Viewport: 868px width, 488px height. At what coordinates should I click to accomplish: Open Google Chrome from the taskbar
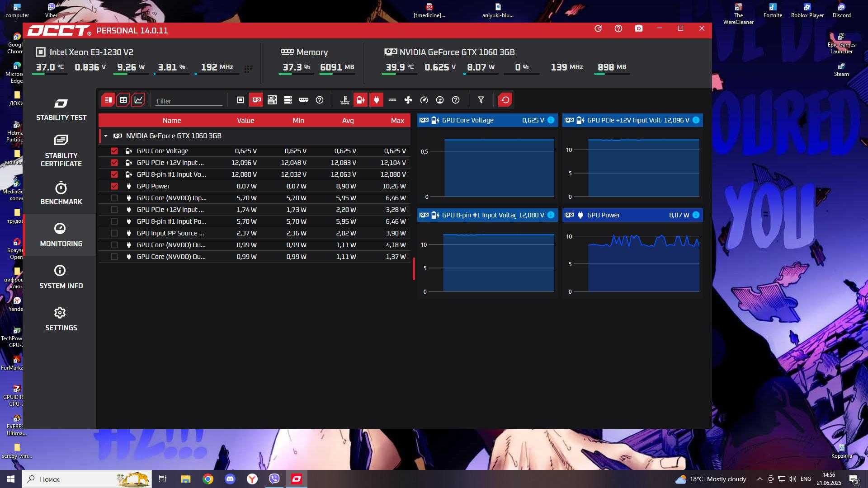(x=208, y=479)
